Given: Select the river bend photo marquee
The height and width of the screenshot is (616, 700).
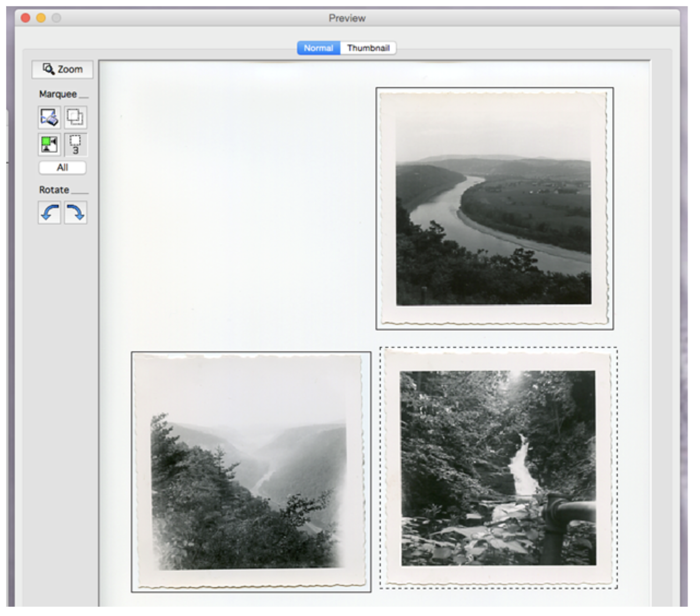Looking at the screenshot, I should [495, 208].
